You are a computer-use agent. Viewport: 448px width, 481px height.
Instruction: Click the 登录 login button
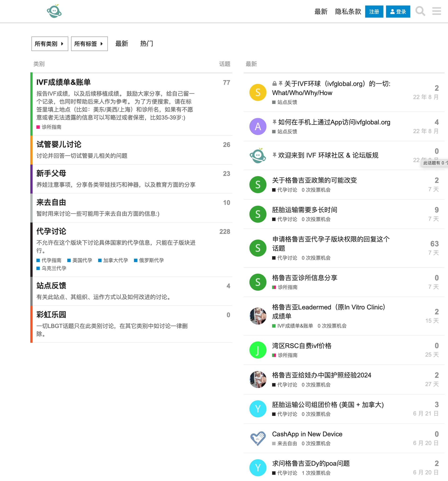tap(398, 12)
